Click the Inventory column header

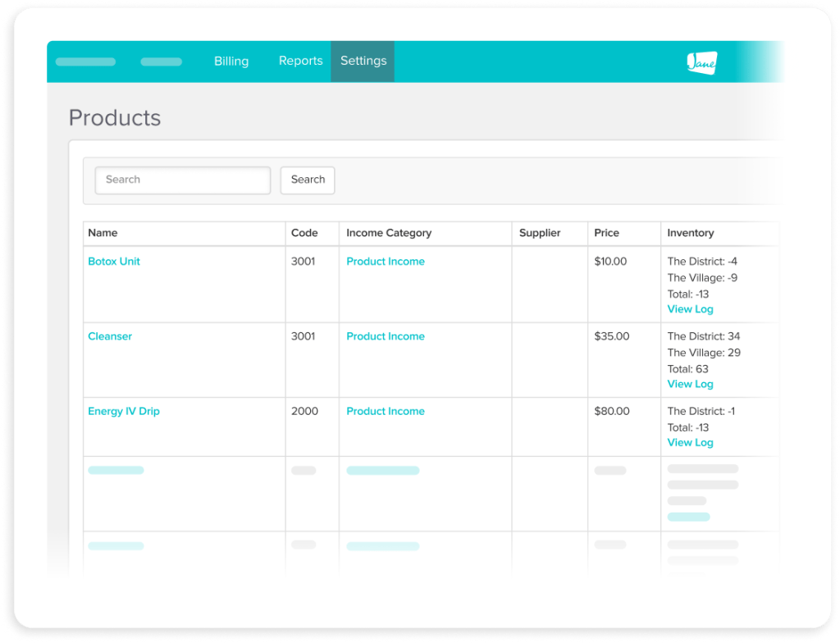[x=690, y=233]
